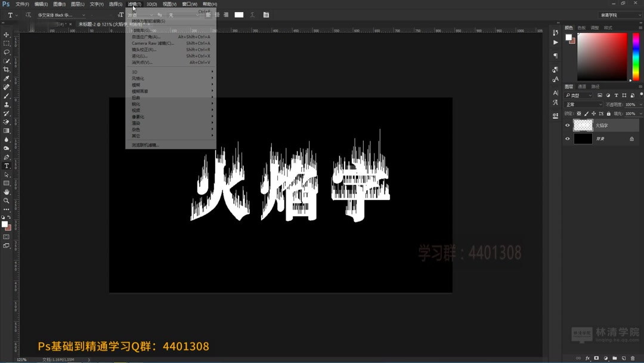This screenshot has width=644, height=363.
Task: Switch to the 通道 channels tab
Action: pyautogui.click(x=582, y=86)
